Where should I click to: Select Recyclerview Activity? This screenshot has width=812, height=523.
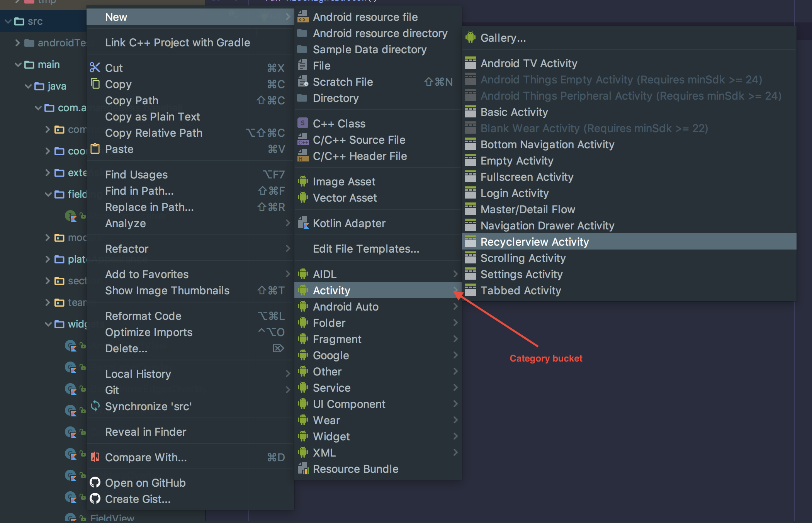[629, 241]
